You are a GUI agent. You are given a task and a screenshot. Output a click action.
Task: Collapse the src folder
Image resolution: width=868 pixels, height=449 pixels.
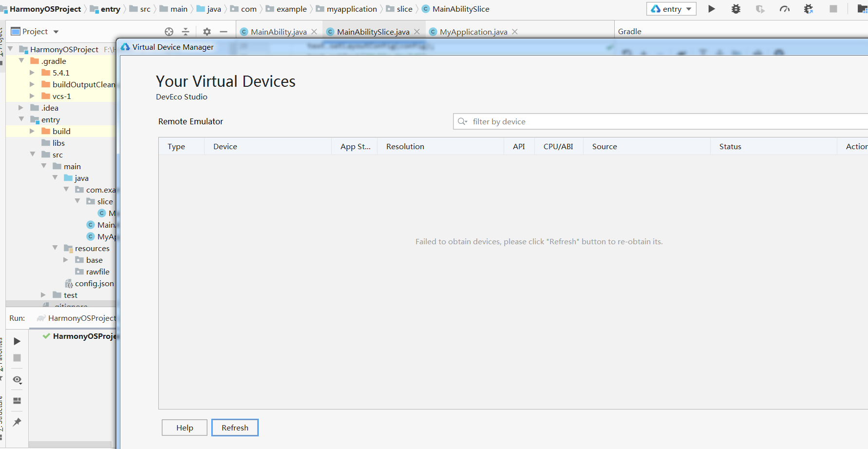(33, 154)
